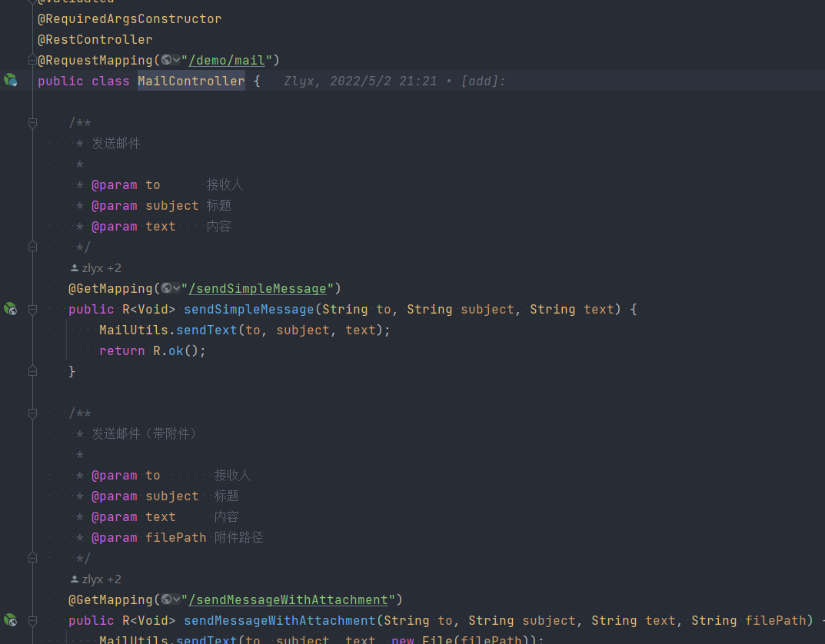Click R<Void> return type of sendSimpleMessage

149,309
